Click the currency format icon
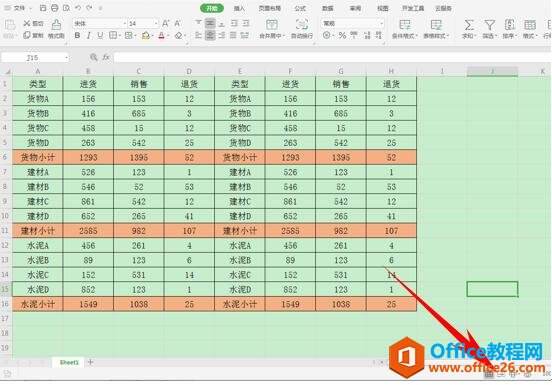 pos(327,35)
